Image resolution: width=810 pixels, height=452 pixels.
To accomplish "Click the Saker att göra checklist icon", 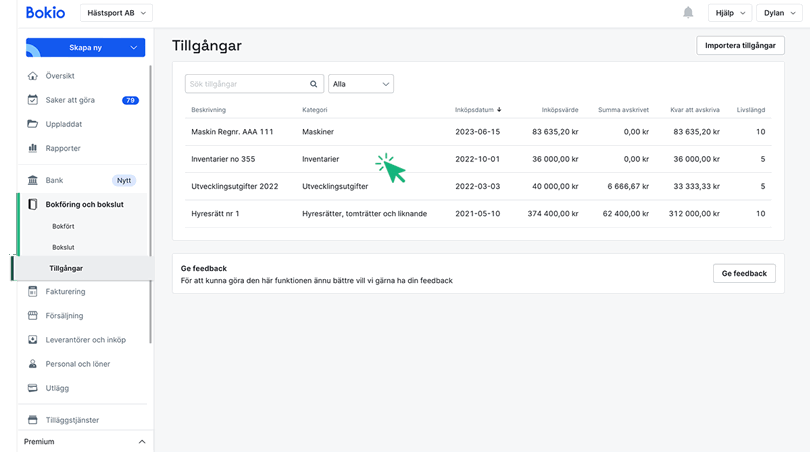I will pos(33,100).
